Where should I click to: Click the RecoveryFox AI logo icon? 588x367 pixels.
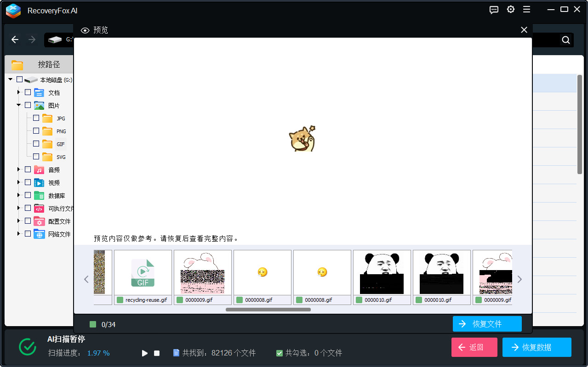pos(12,11)
